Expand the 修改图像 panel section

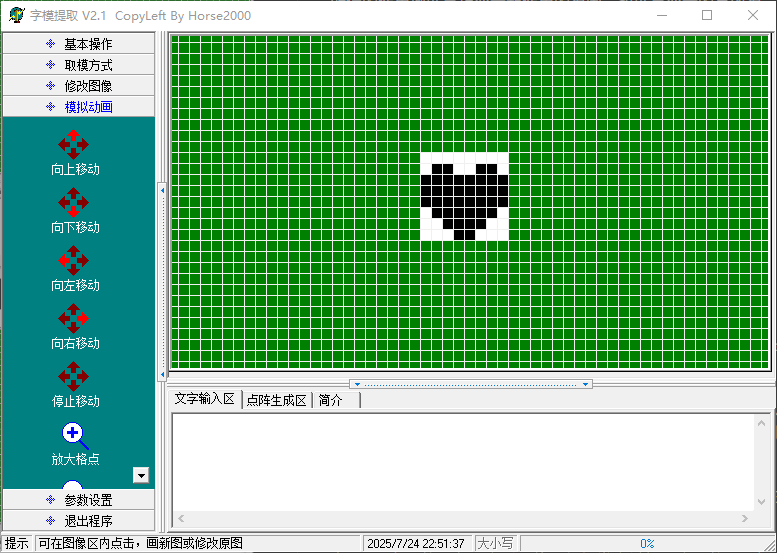(x=79, y=86)
